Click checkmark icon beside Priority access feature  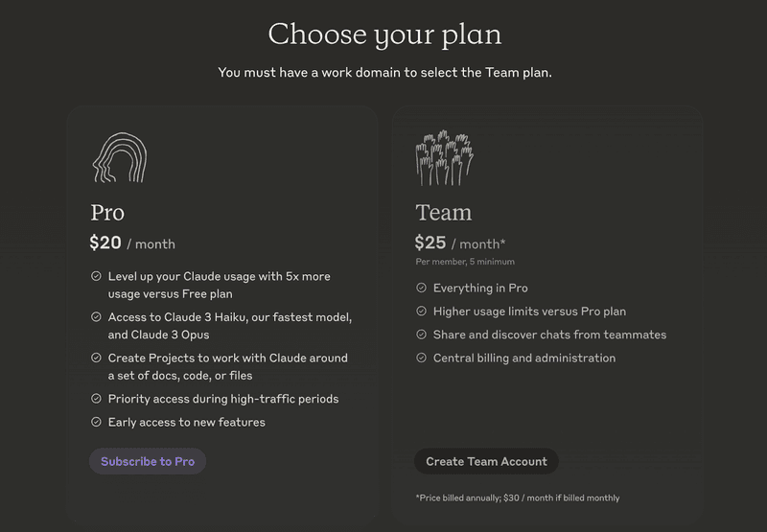pos(96,399)
